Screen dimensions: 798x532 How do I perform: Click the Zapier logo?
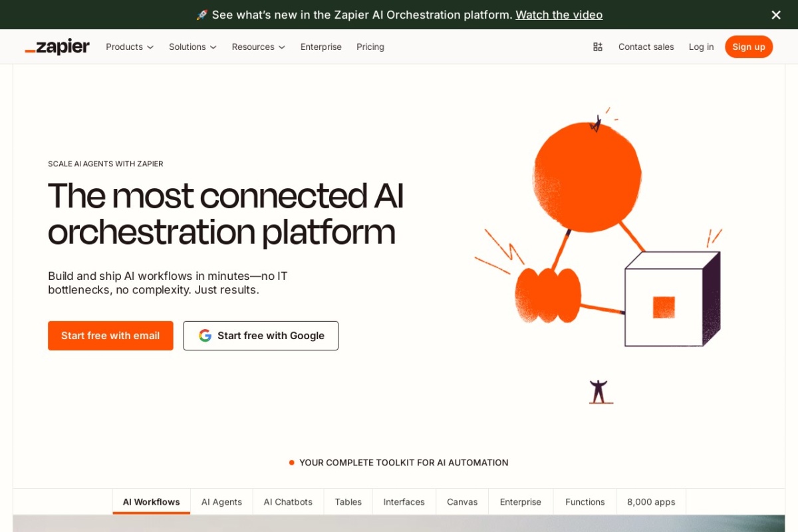[x=57, y=46]
